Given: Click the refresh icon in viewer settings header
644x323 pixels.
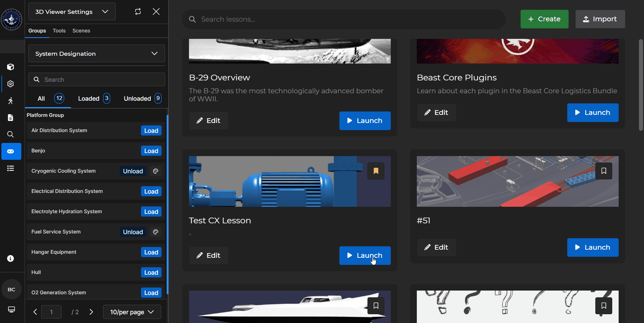Looking at the screenshot, I should point(138,11).
